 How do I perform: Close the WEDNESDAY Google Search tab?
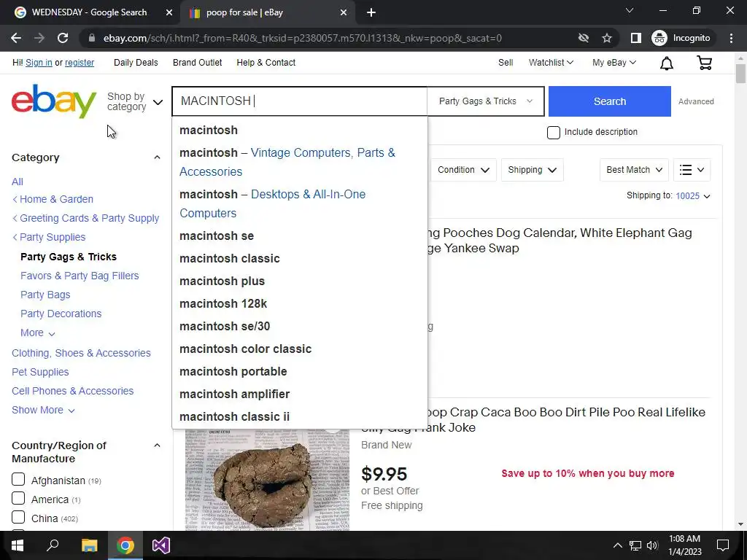click(169, 12)
